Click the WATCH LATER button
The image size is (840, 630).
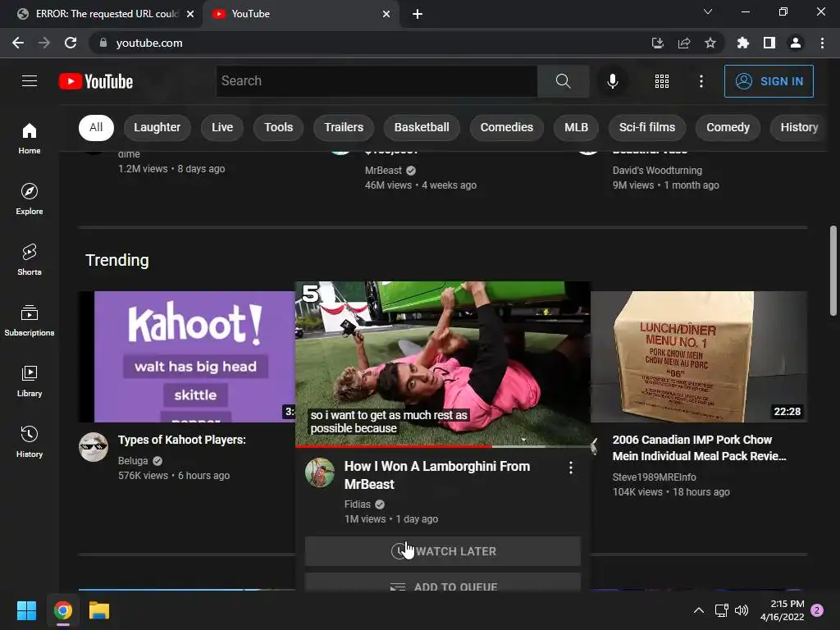click(442, 551)
